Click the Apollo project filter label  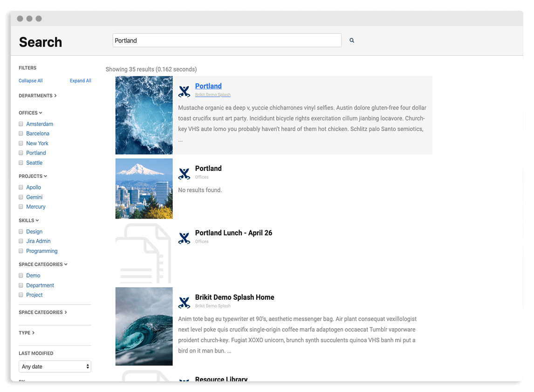coord(34,187)
